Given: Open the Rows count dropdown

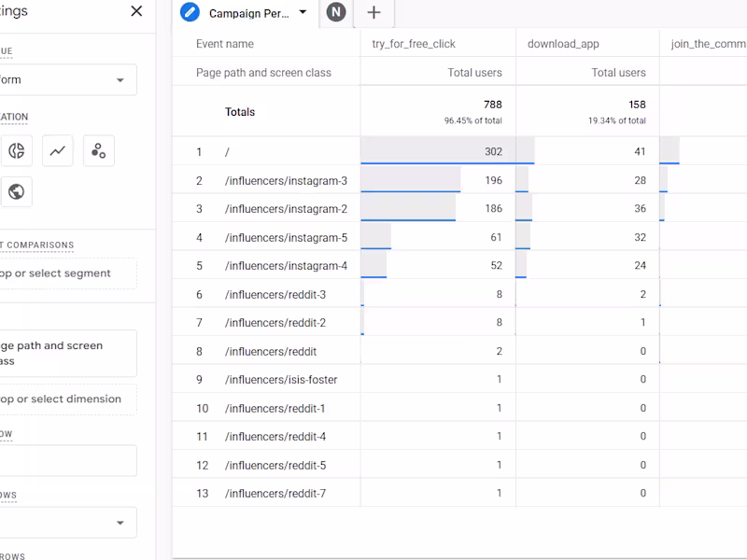Looking at the screenshot, I should (70, 522).
